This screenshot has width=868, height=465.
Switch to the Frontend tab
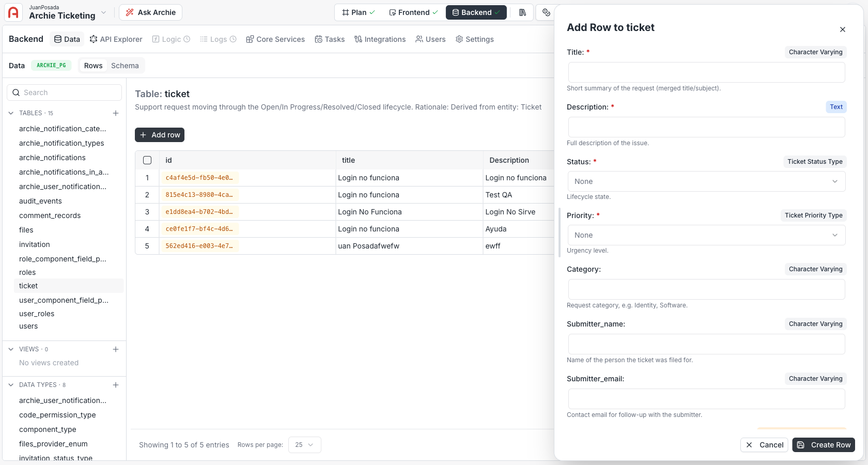[413, 12]
